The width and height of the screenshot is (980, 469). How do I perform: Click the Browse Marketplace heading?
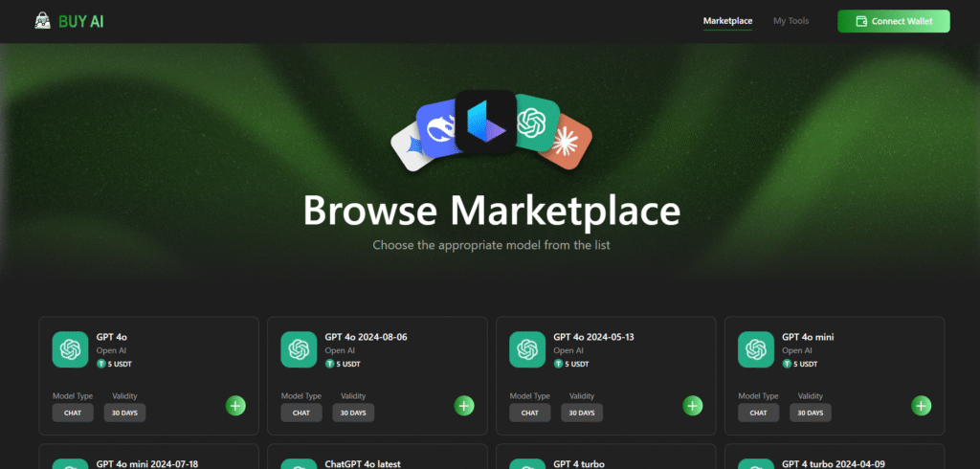point(491,211)
